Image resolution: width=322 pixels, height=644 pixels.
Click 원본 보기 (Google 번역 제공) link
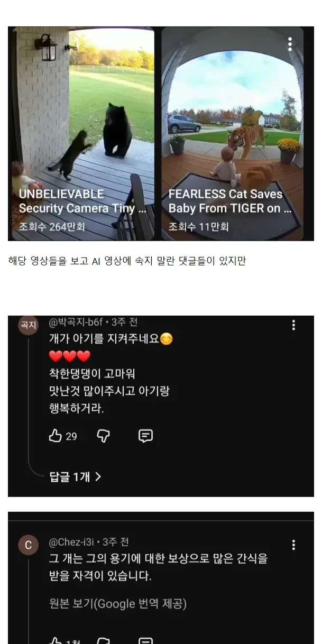[x=117, y=603]
